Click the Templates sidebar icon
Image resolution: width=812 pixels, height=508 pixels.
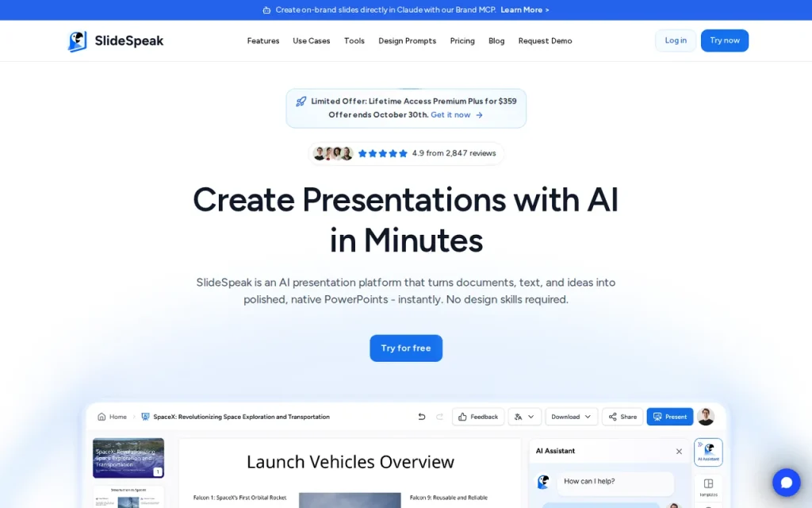click(x=708, y=487)
